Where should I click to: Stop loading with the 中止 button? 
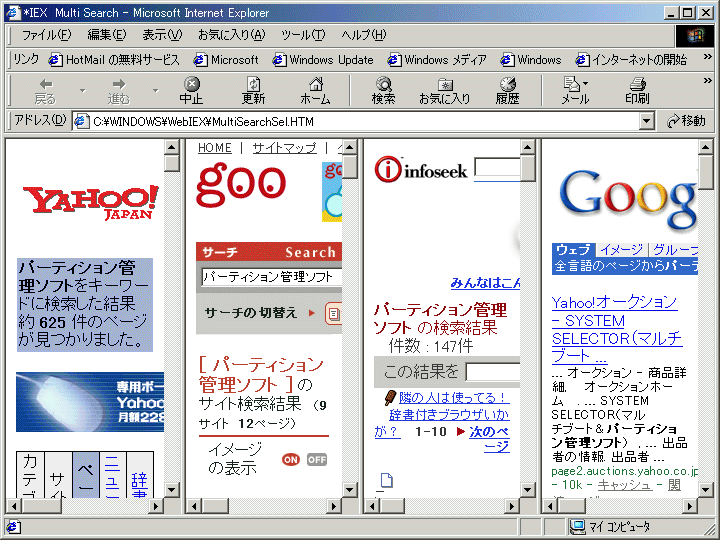191,91
